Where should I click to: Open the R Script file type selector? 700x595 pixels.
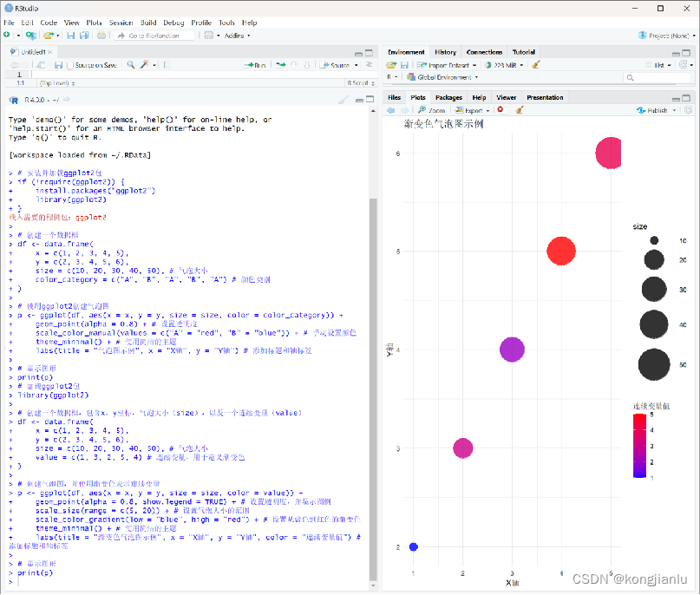coord(360,83)
